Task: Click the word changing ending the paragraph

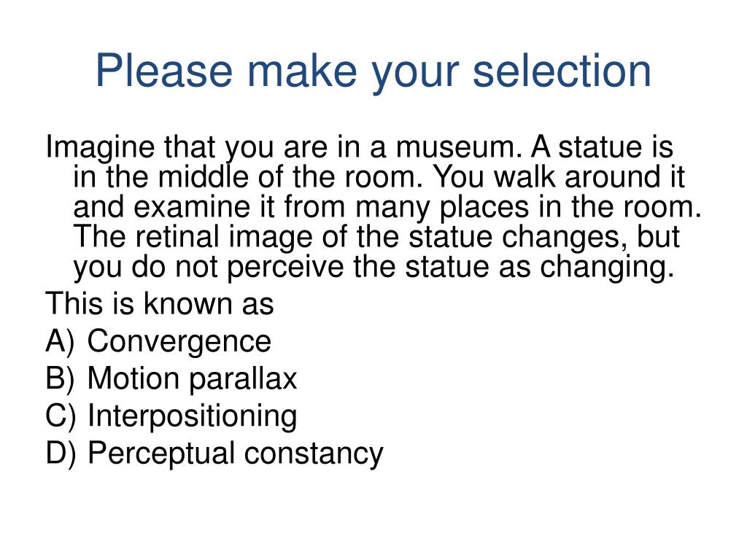Action: coord(607,268)
